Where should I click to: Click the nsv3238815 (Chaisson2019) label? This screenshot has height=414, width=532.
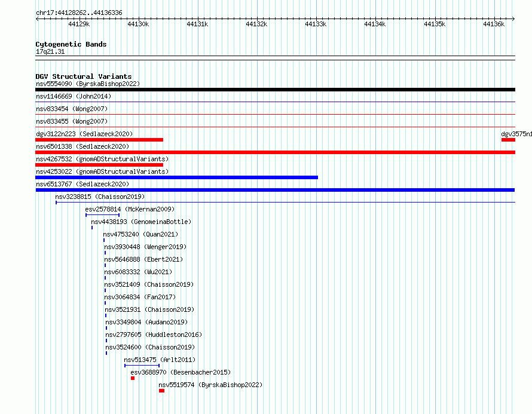coord(100,197)
